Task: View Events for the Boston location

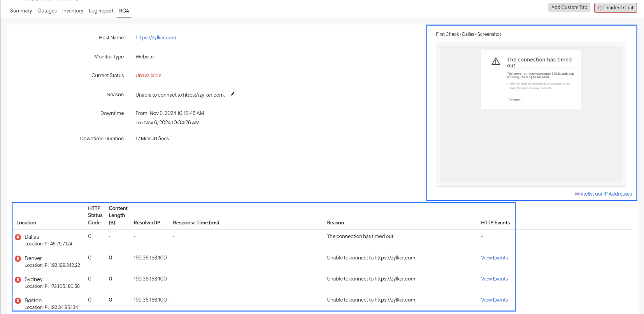Action: click(494, 300)
